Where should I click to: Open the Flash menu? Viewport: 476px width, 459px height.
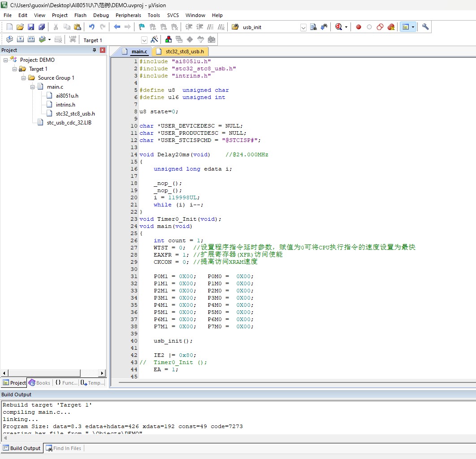(80, 15)
